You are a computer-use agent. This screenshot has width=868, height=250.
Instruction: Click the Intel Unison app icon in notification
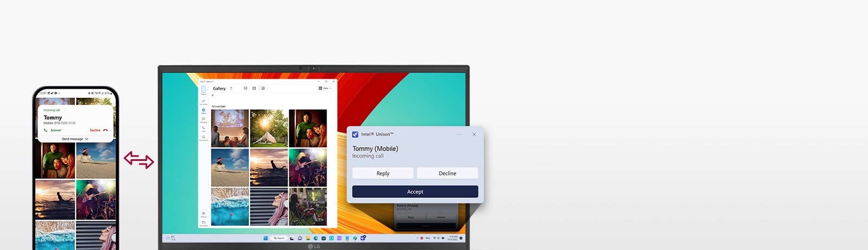click(355, 134)
